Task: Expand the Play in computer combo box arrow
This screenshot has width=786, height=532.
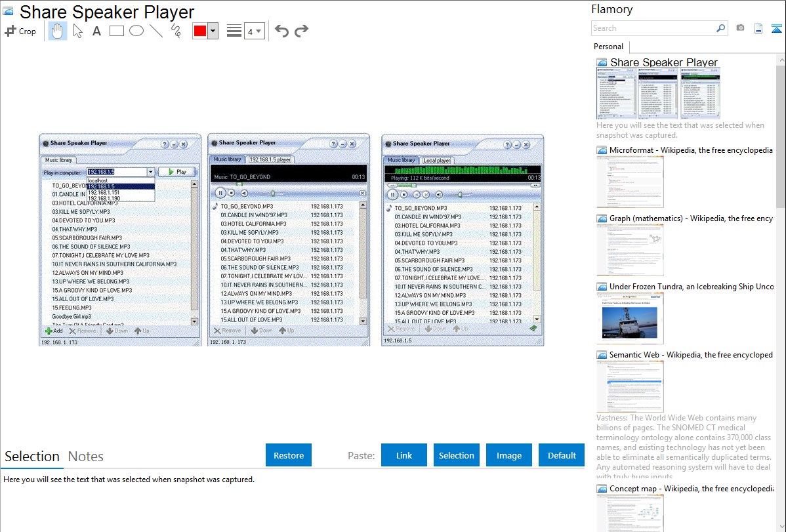Action: pyautogui.click(x=150, y=172)
